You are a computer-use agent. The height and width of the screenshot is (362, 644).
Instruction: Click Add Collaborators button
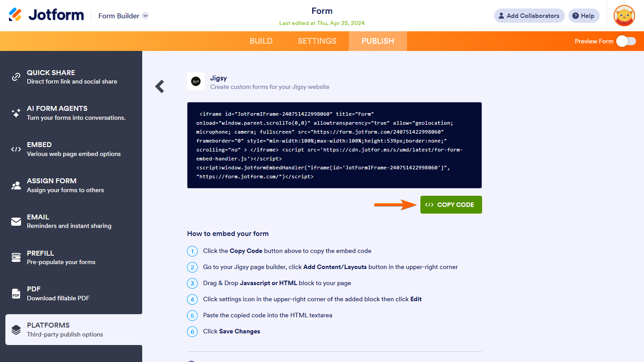pyautogui.click(x=530, y=16)
